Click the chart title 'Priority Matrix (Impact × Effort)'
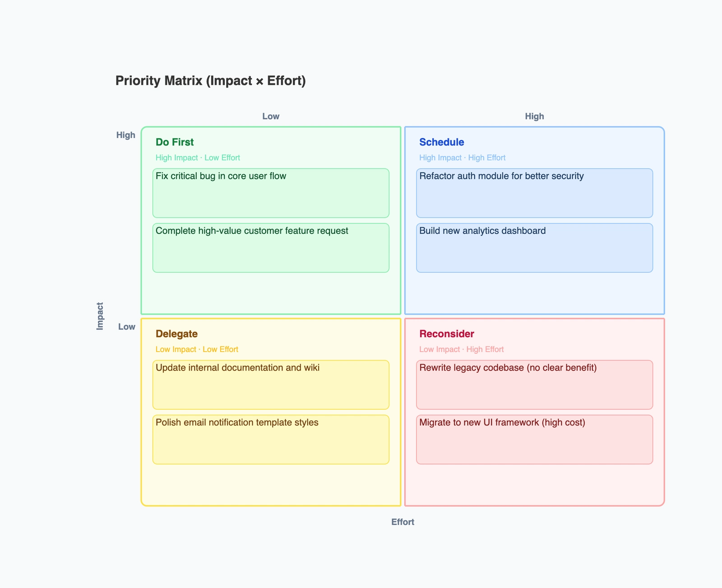 coord(210,81)
